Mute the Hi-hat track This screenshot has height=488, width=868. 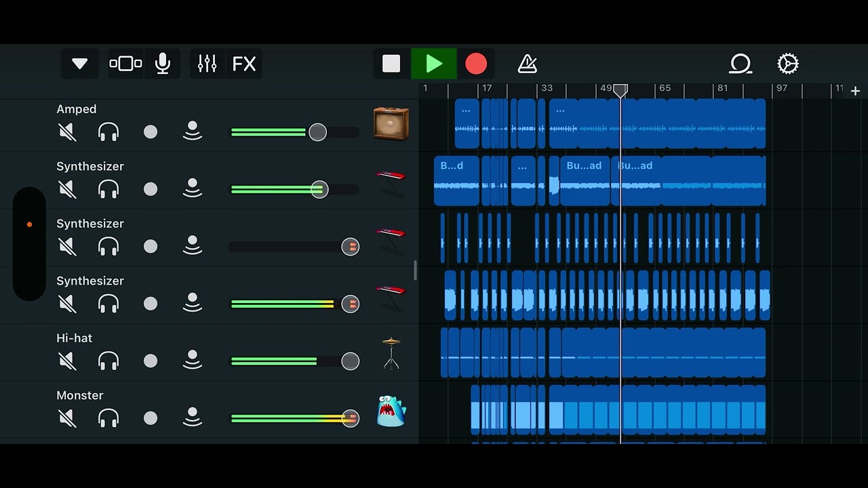[67, 361]
